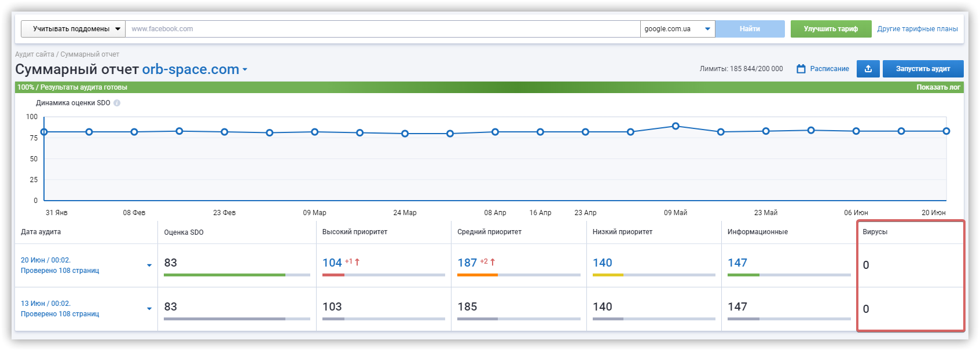Expand the orb-space.com site selector
This screenshot has height=351, width=980.
(x=245, y=70)
